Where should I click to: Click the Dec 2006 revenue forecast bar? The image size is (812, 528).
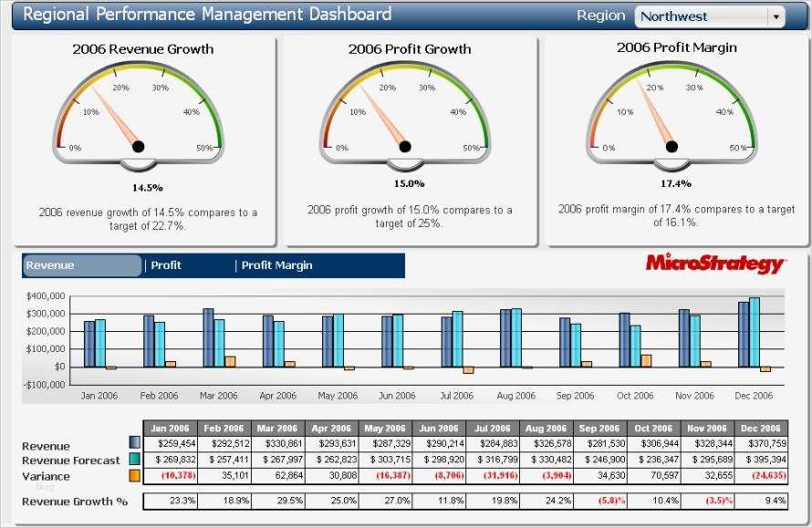click(755, 332)
